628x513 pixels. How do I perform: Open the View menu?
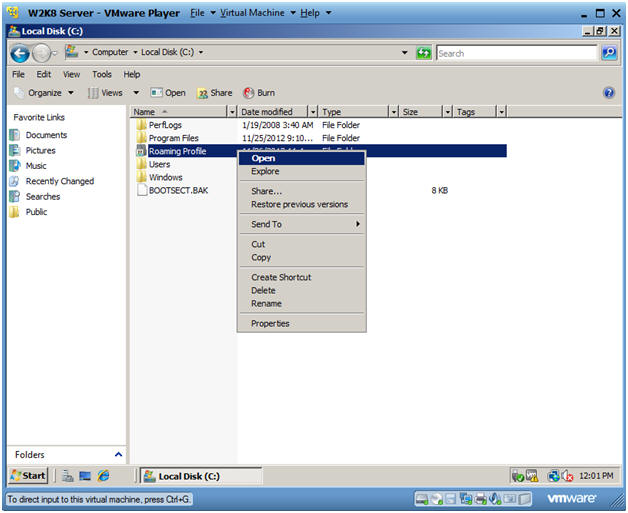pyautogui.click(x=71, y=74)
